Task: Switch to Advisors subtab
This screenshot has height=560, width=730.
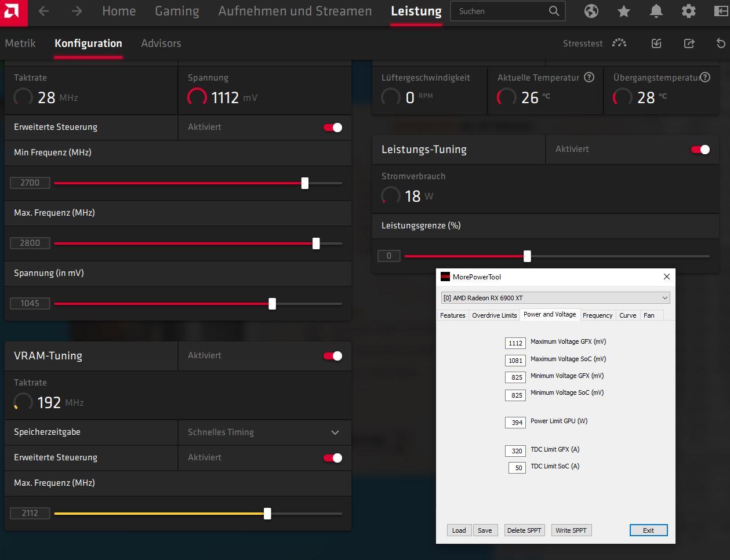Action: (x=161, y=43)
